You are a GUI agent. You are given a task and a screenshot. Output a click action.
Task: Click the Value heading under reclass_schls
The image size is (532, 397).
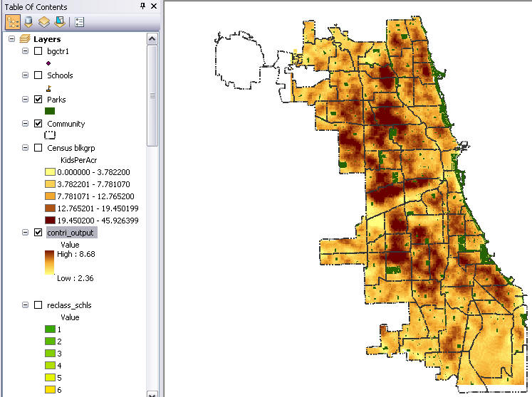[x=70, y=317]
